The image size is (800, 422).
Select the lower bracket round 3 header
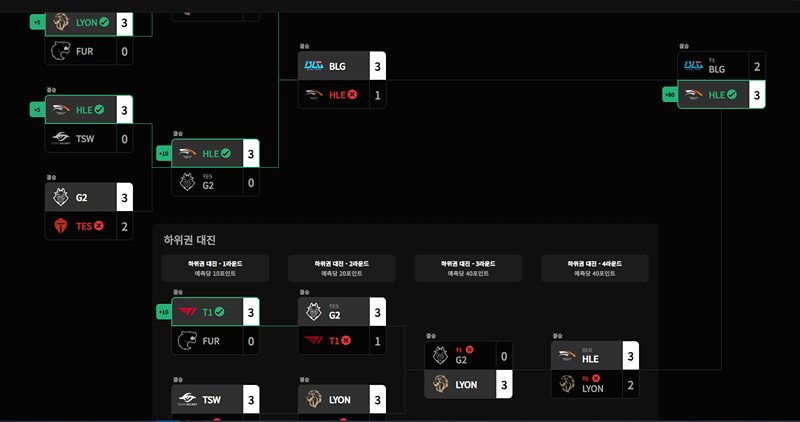pyautogui.click(x=468, y=268)
